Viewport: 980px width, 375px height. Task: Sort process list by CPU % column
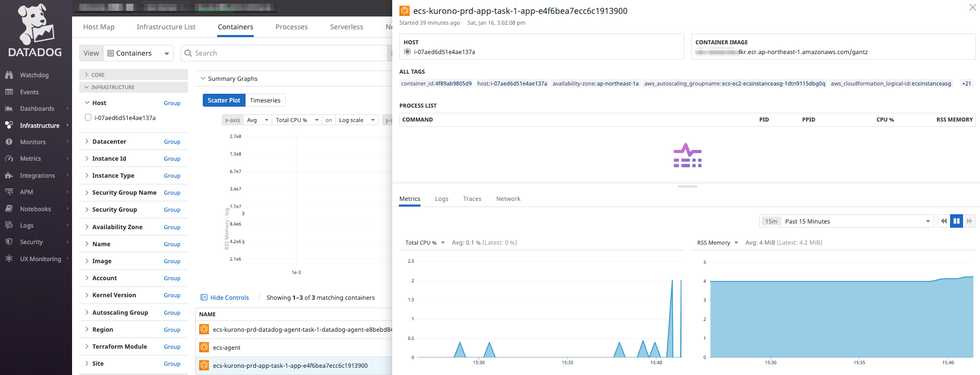click(x=885, y=120)
